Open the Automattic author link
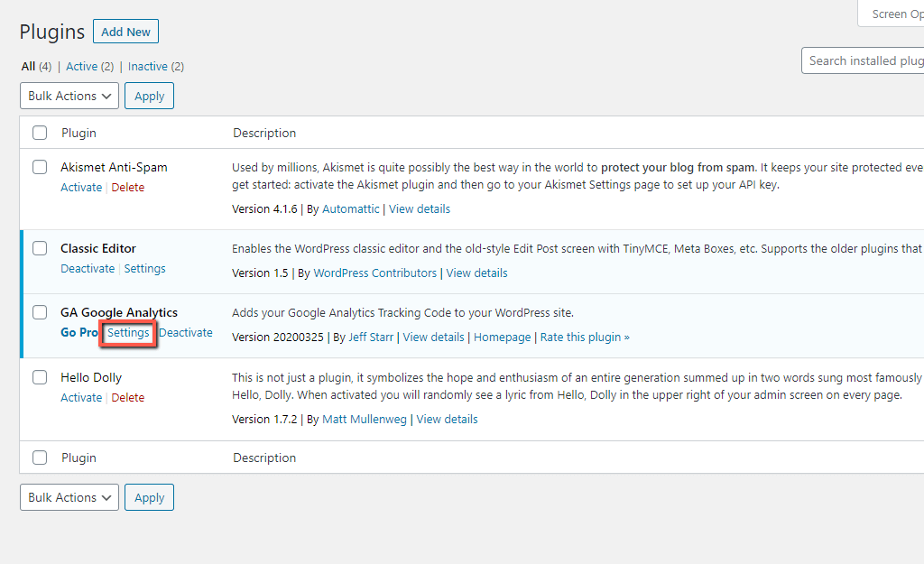The width and height of the screenshot is (924, 564). [351, 209]
